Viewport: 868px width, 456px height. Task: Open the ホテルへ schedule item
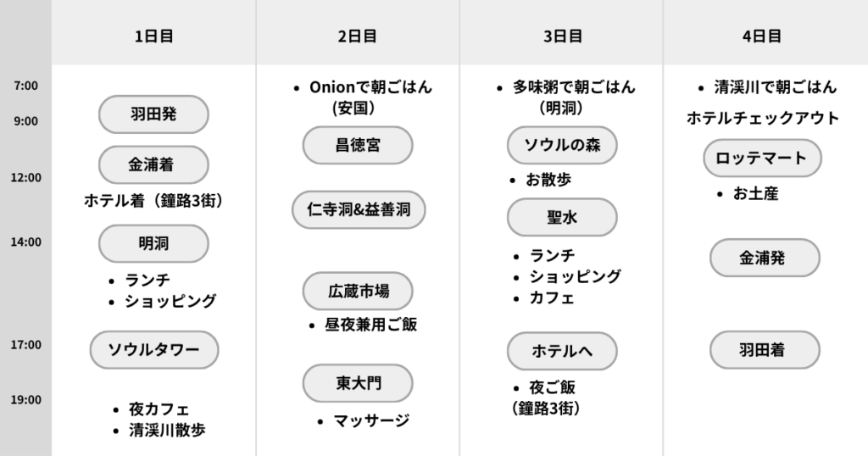(562, 351)
